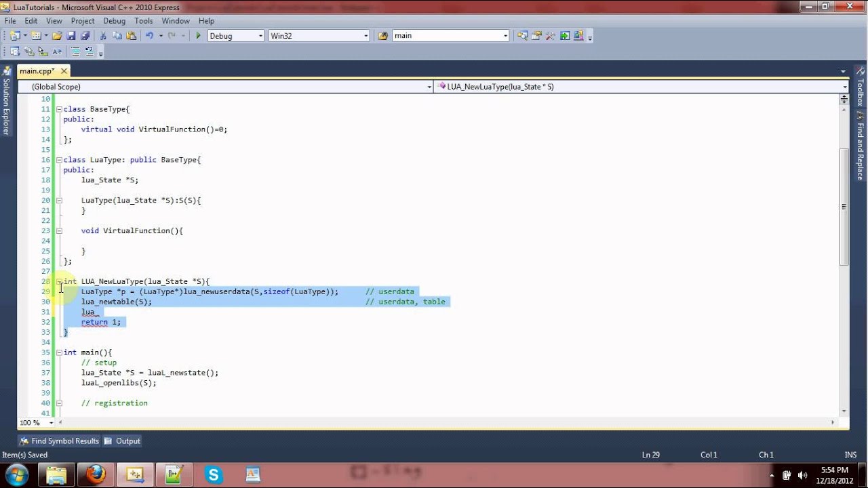
Task: Open Solution Explorer from the toolbar icon
Action: click(522, 36)
